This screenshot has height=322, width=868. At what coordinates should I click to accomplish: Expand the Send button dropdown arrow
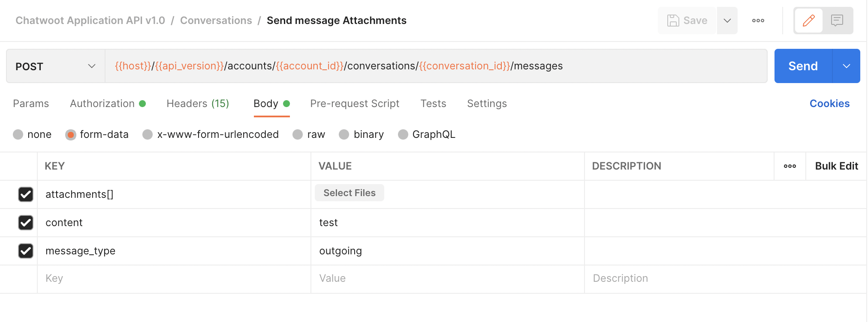point(846,66)
